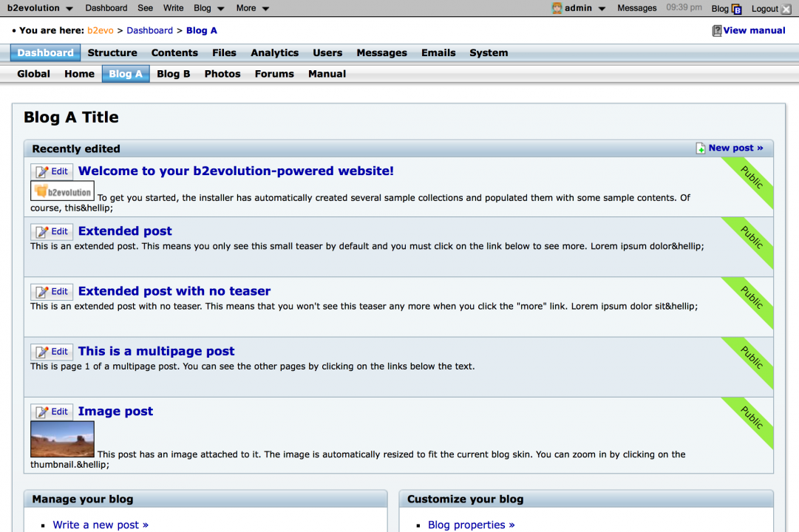The height and width of the screenshot is (532, 799).
Task: Open 'Welcome to your b2evolution-powered website!' post
Action: point(236,171)
